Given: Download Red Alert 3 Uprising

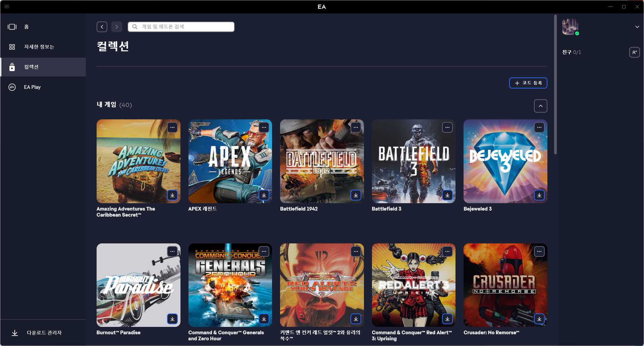Looking at the screenshot, I should pos(447,319).
